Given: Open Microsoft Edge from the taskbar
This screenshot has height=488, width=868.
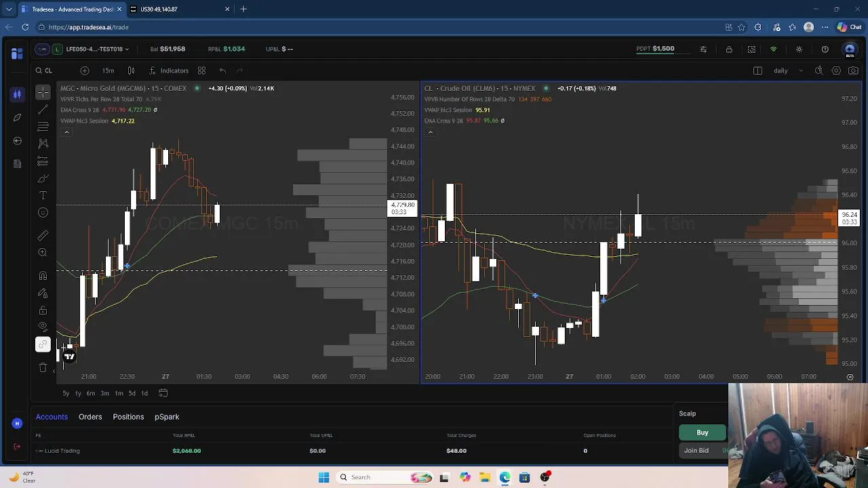Looking at the screenshot, I should tap(505, 477).
